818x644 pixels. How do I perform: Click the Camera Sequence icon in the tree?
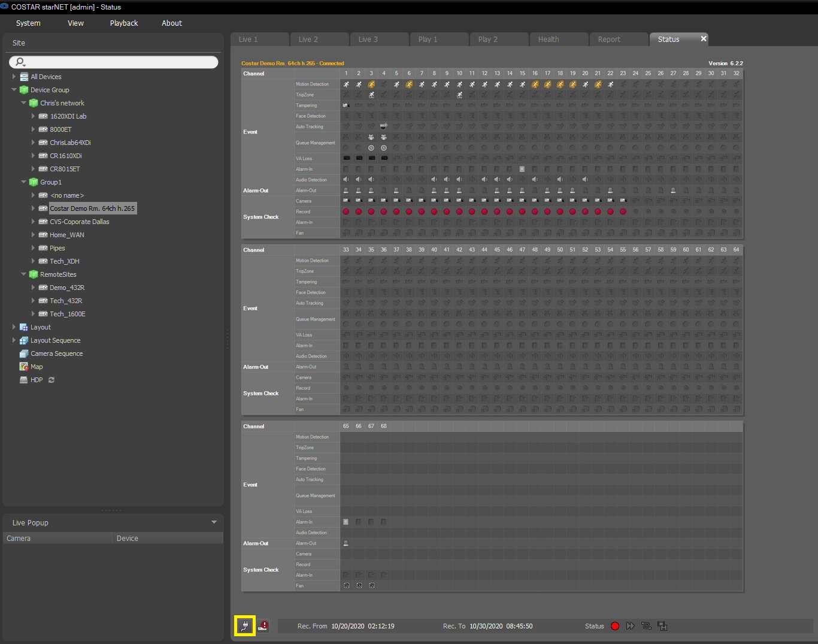click(24, 353)
